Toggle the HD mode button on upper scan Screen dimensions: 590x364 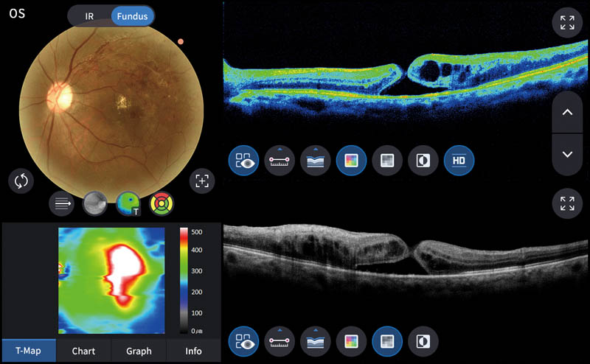click(x=459, y=160)
